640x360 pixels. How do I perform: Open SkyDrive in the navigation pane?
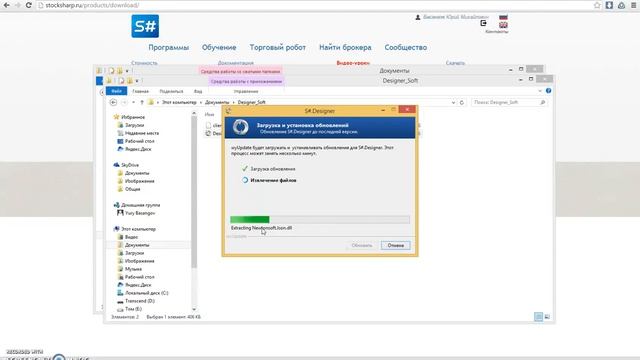[x=130, y=165]
